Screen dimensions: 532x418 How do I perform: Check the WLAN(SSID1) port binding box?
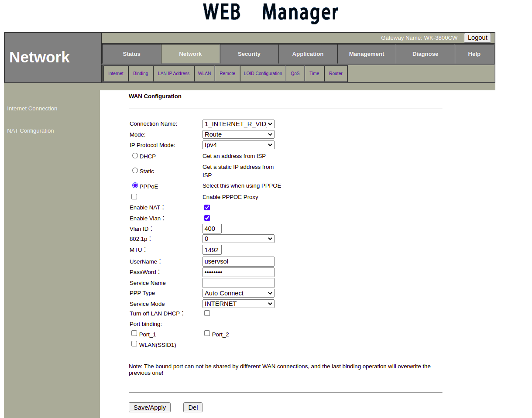point(134,344)
